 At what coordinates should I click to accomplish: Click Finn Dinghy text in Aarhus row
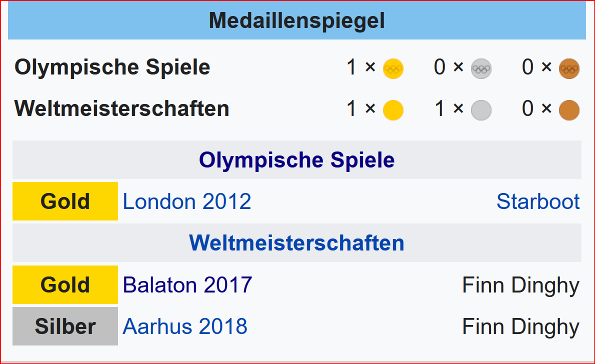521,327
